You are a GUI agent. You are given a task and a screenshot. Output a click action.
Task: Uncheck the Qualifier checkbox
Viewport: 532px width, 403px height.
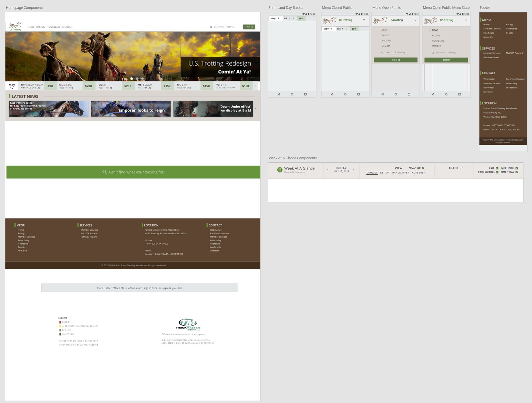[x=517, y=168]
